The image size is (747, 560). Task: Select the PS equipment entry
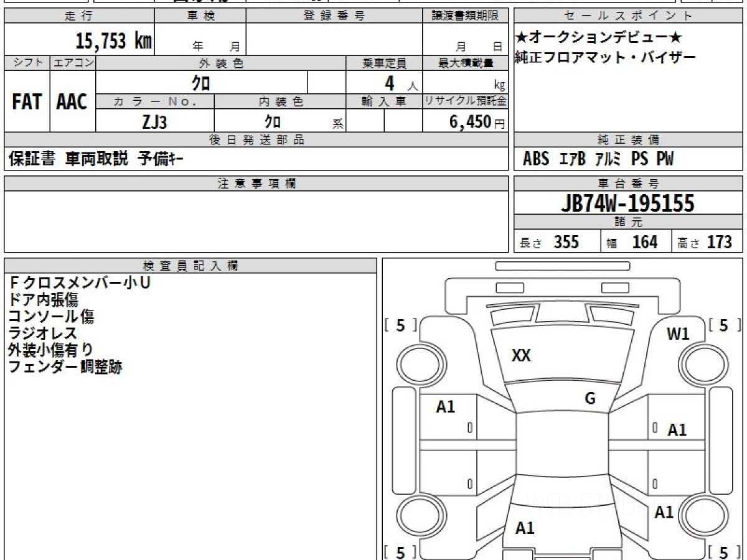point(639,159)
